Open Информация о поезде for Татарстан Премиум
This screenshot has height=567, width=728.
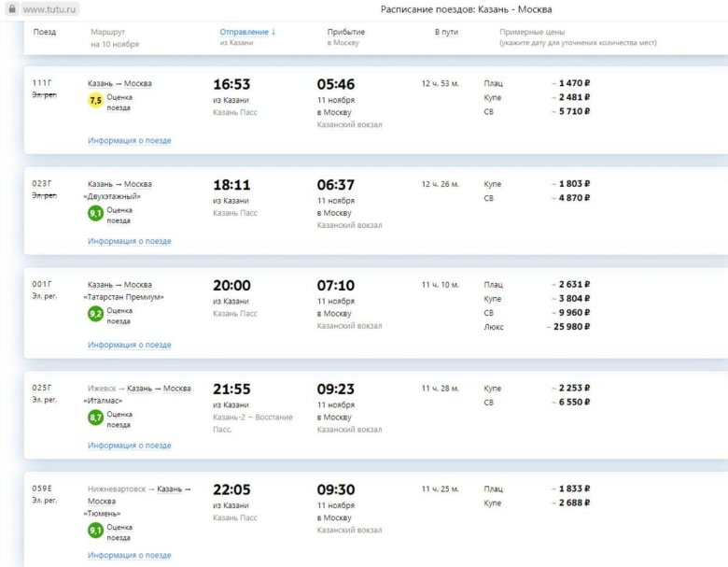pos(130,345)
